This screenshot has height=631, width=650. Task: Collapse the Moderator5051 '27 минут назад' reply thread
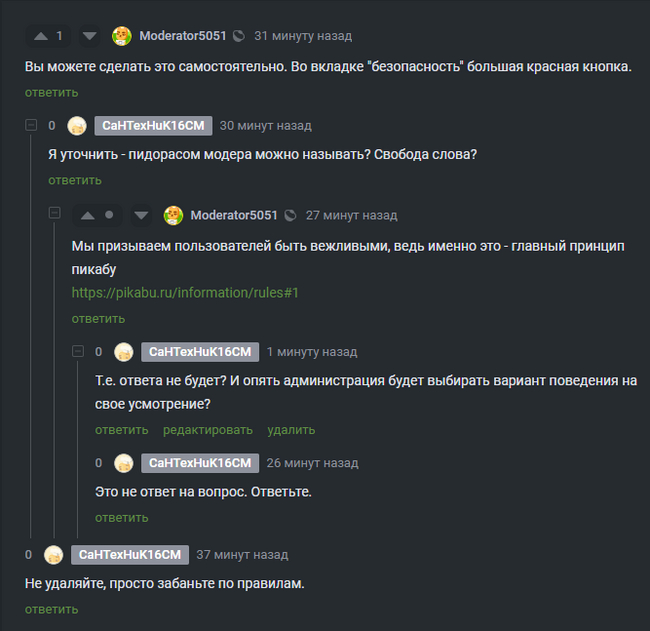point(55,214)
